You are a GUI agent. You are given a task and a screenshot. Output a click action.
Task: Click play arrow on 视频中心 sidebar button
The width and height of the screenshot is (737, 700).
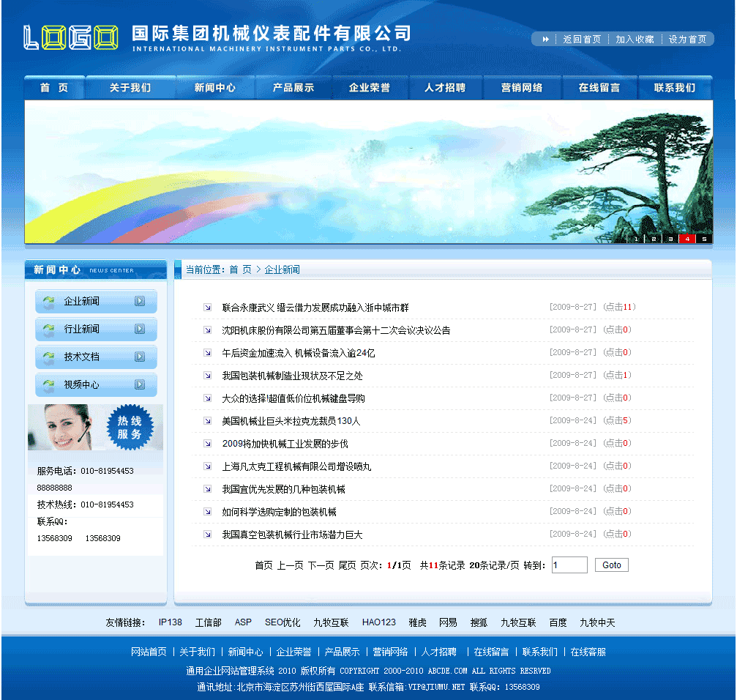click(140, 384)
